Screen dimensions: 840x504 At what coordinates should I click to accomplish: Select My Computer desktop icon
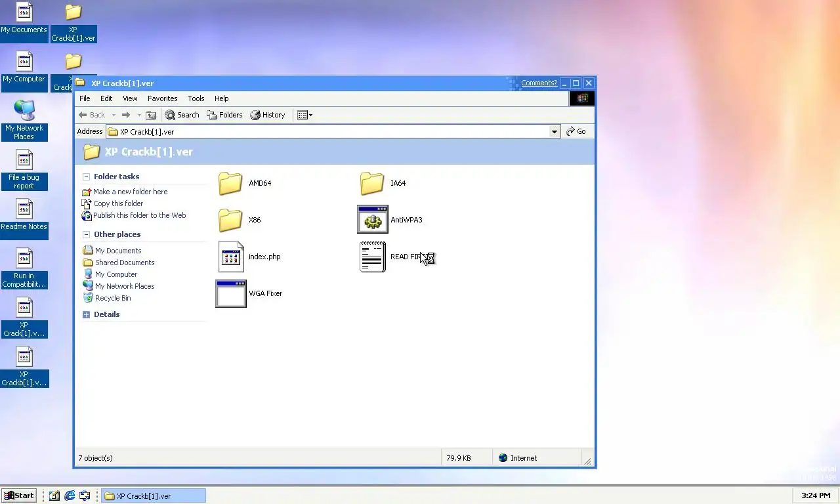24,62
